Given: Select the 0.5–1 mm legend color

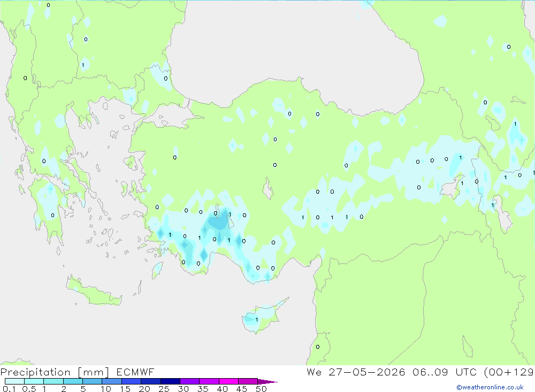Looking at the screenshot, I should (34, 381).
